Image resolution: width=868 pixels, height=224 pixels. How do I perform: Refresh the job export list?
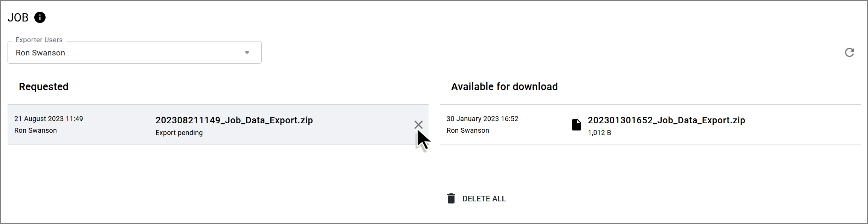(849, 52)
